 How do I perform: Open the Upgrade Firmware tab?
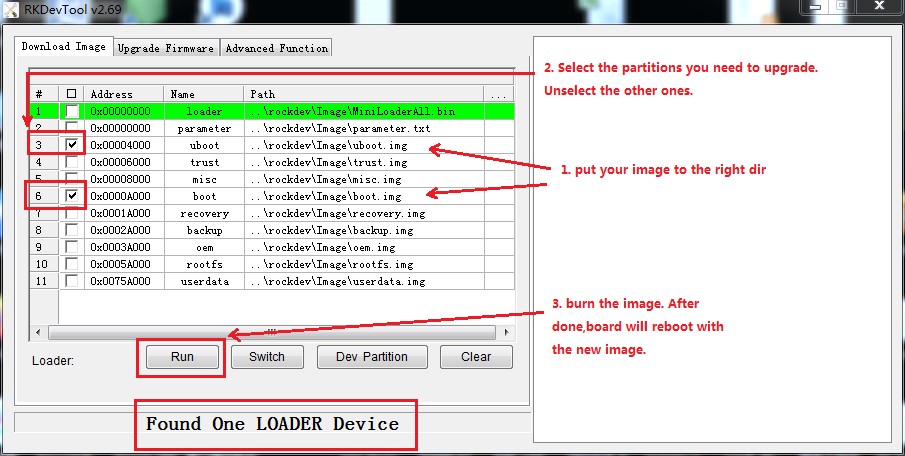[x=166, y=48]
